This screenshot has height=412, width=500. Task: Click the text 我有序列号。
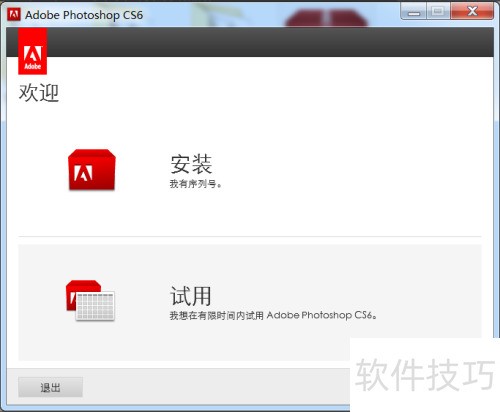tap(196, 184)
